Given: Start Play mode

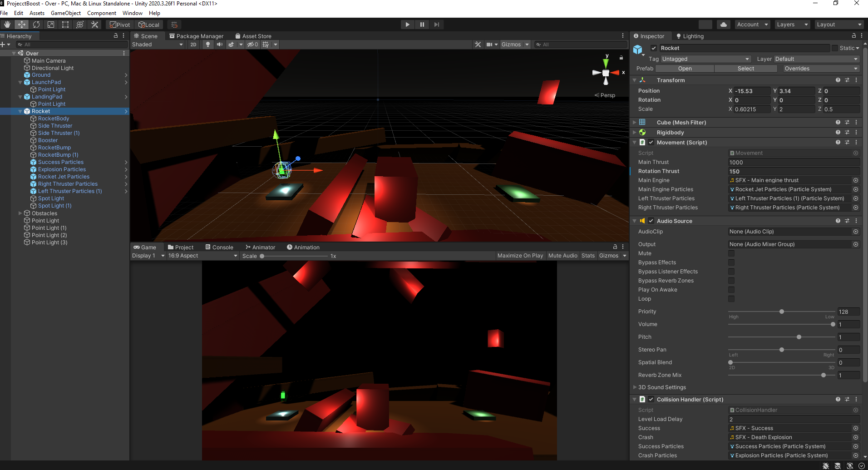Looking at the screenshot, I should [x=407, y=25].
